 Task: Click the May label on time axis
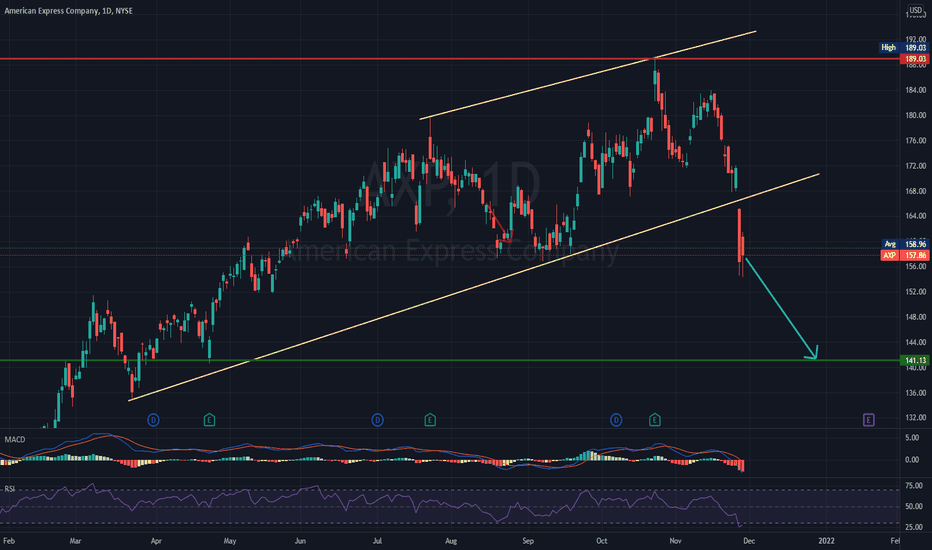[230, 541]
